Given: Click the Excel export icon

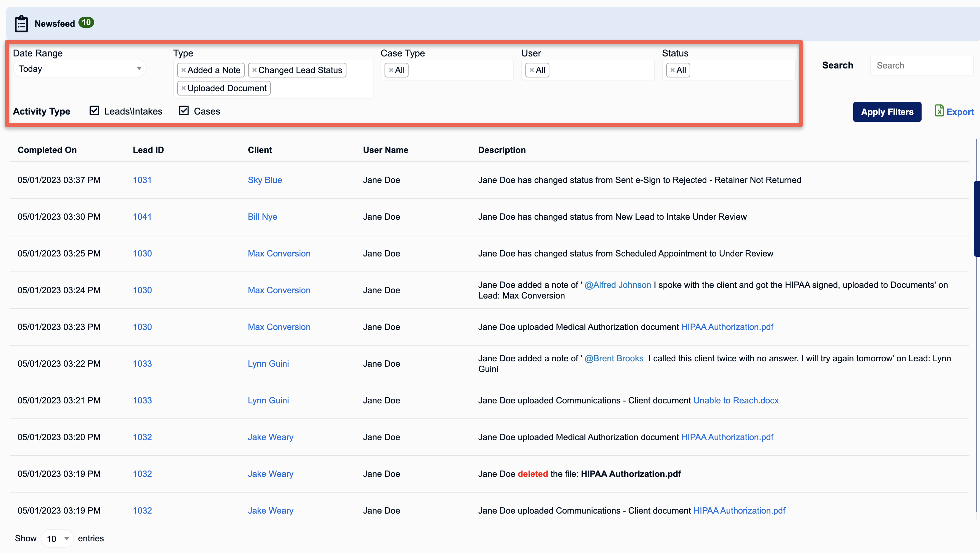Looking at the screenshot, I should (939, 111).
